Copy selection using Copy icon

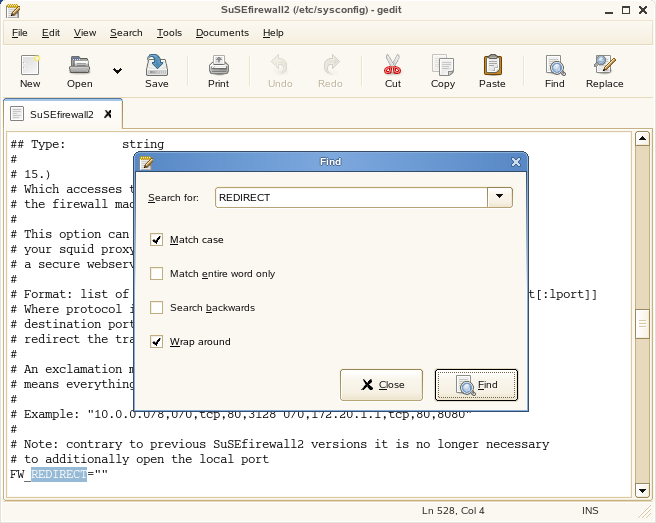pyautogui.click(x=443, y=71)
